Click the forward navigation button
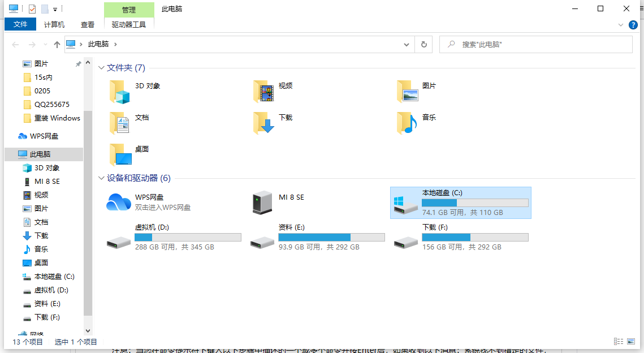Screen dimensions: 644x353 [32, 44]
